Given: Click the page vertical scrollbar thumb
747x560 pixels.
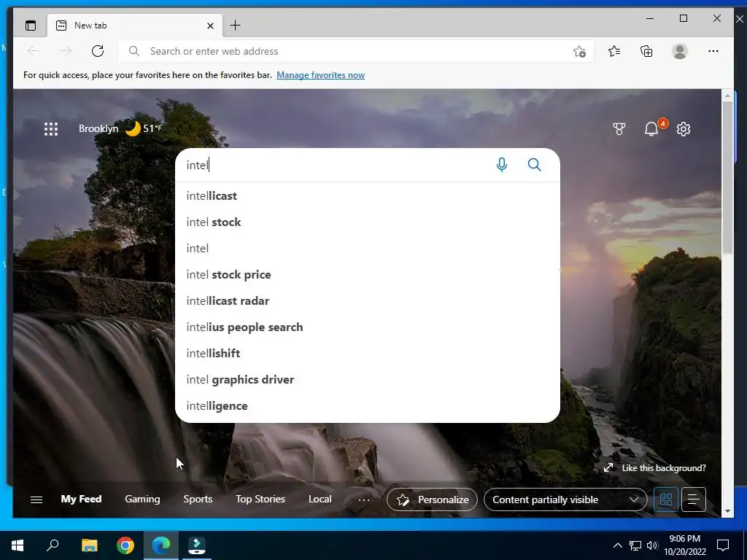Looking at the screenshot, I should coord(727,176).
